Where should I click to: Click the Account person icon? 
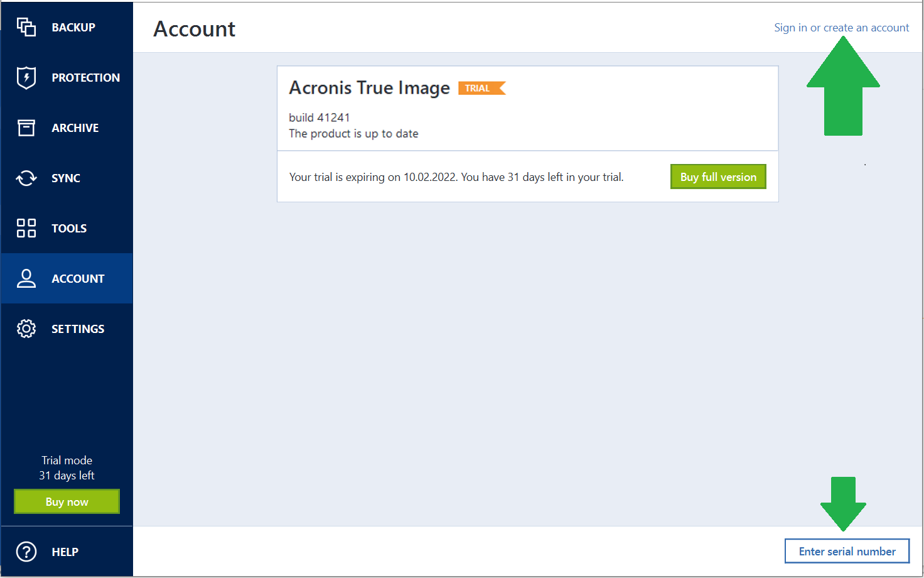[x=26, y=278]
